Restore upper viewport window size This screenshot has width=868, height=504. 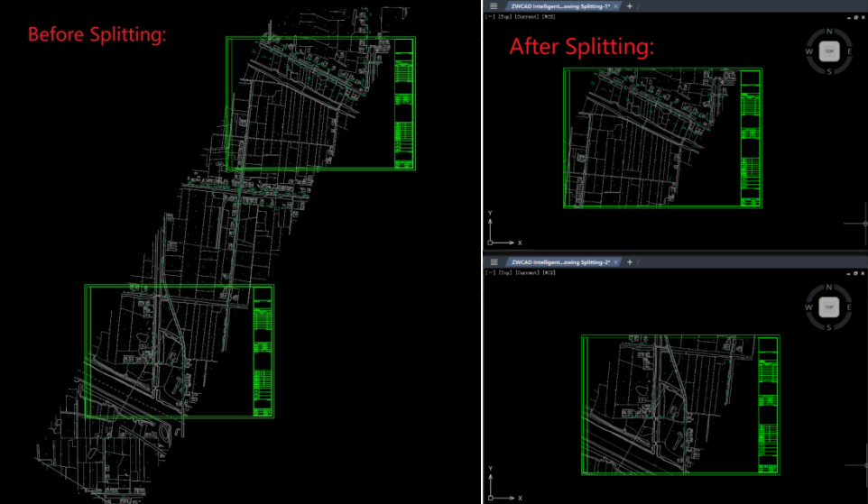point(854,16)
